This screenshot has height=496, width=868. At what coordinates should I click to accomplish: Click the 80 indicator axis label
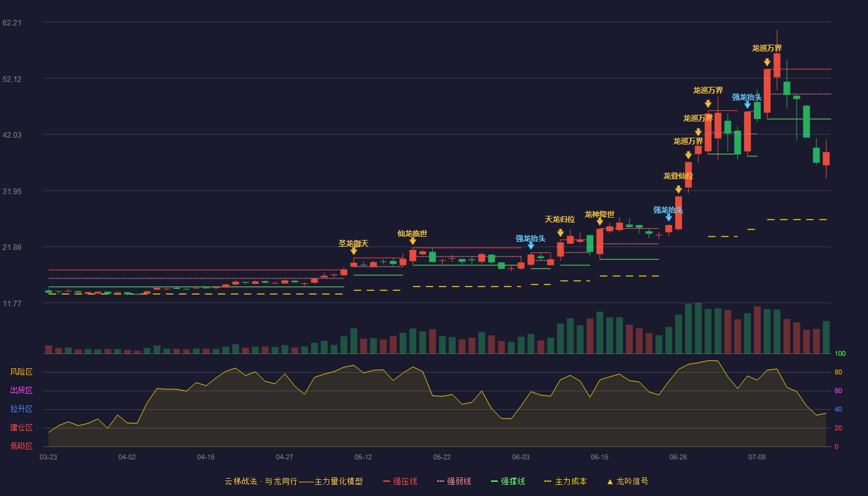pyautogui.click(x=838, y=372)
